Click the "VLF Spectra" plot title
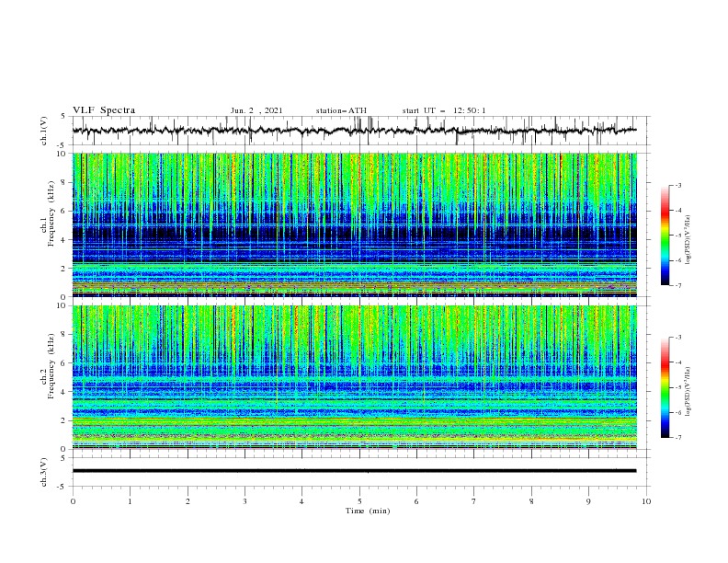The height and width of the screenshot is (563, 728). point(104,110)
